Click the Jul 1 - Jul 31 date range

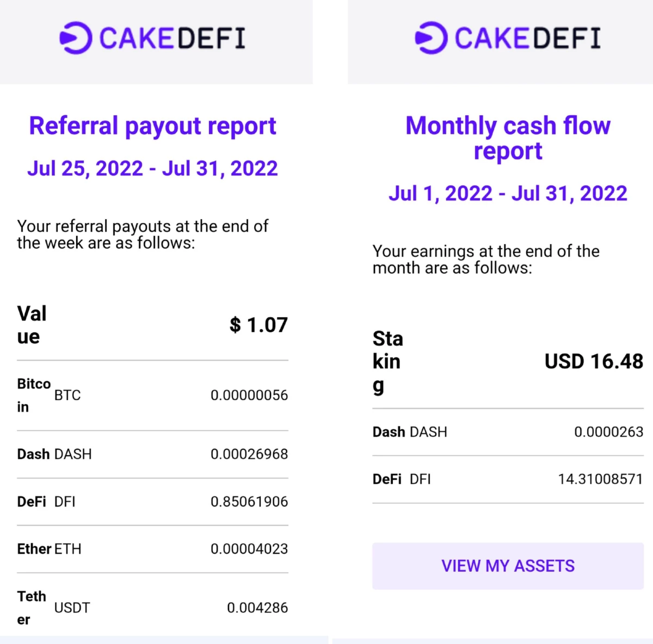coord(508,194)
